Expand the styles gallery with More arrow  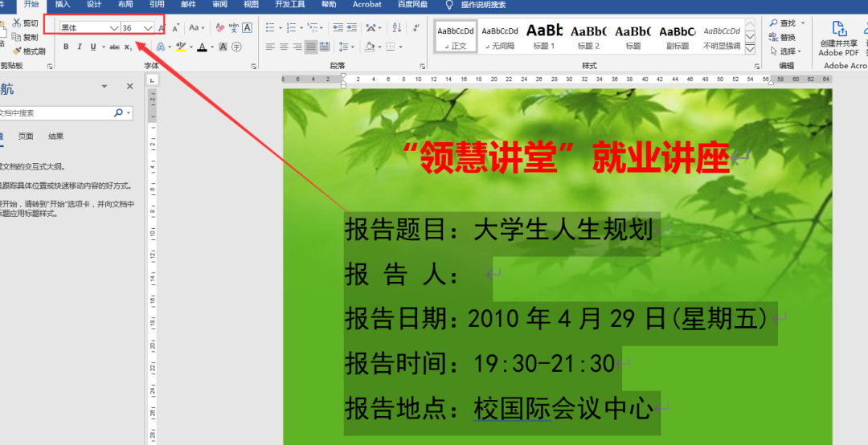coord(750,49)
